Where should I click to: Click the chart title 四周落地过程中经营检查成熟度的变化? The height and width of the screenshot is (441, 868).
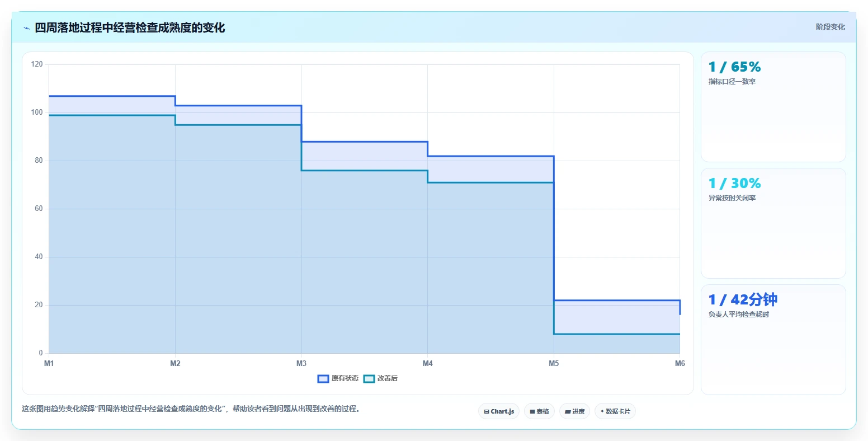pos(130,28)
